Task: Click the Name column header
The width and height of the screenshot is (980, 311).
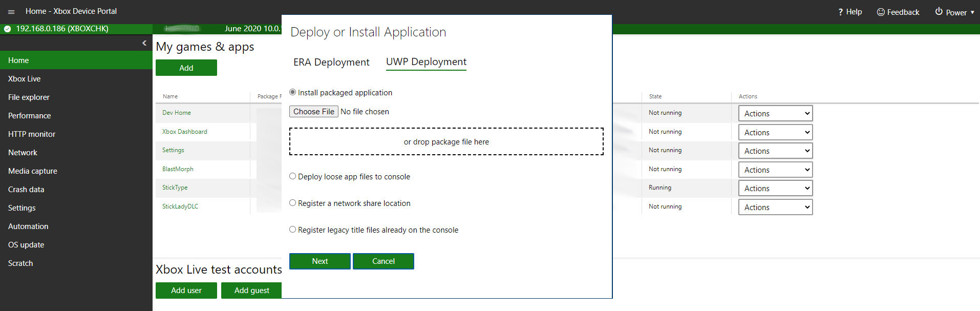Action: 171,96
